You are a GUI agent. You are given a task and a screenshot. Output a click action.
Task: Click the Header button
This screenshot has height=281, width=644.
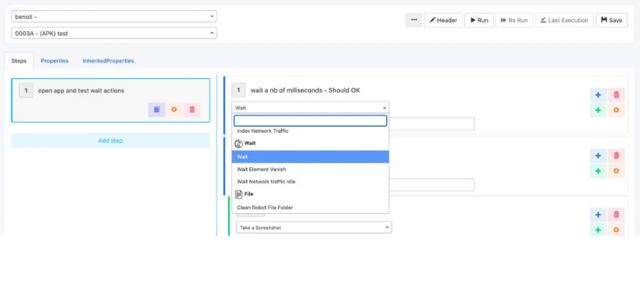click(x=443, y=20)
